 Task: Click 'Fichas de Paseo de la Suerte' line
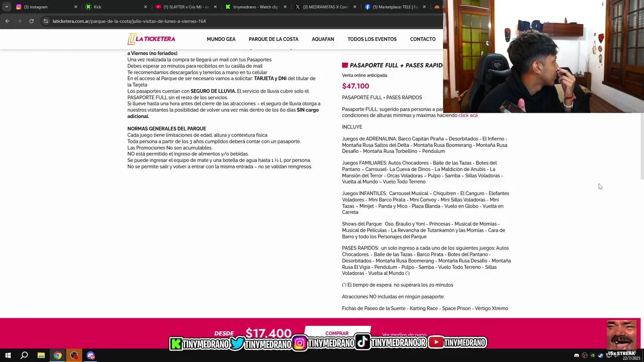click(425, 308)
